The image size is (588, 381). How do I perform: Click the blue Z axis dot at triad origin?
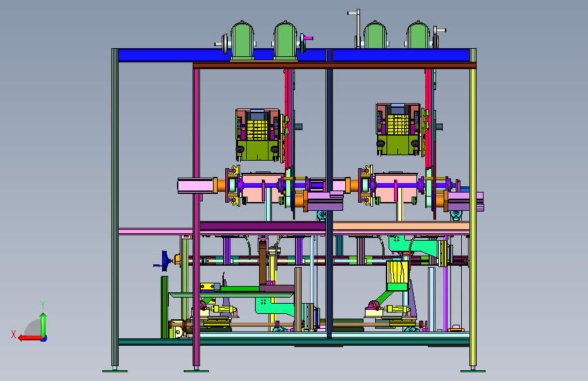coord(44,339)
